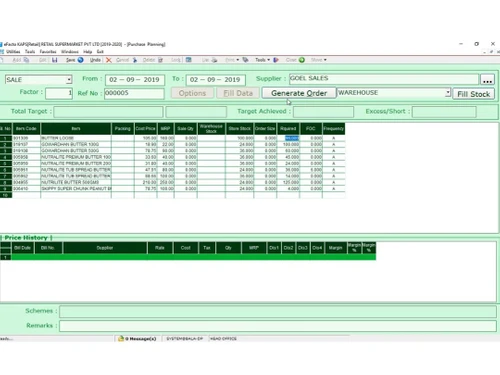Click the 0 Message(s) status bar entry
Screen dimensions: 500x375
[137, 339]
